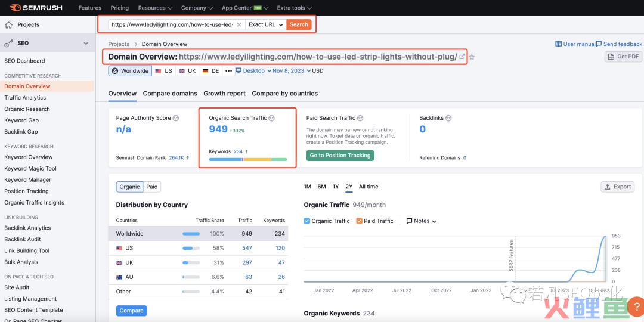Click the SERP features chart marker
The image size is (644, 322).
tap(512, 255)
